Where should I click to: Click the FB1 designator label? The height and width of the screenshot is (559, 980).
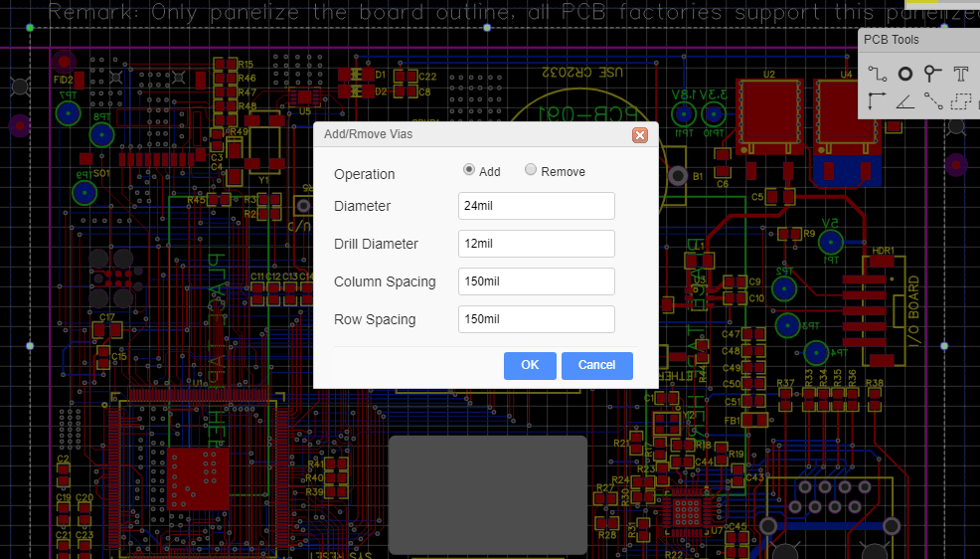pyautogui.click(x=732, y=421)
